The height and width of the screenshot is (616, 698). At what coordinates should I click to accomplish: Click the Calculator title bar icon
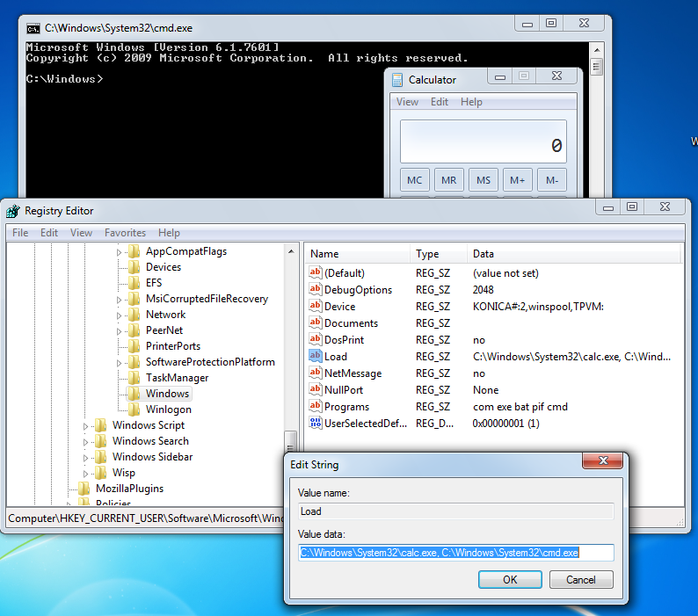point(397,80)
